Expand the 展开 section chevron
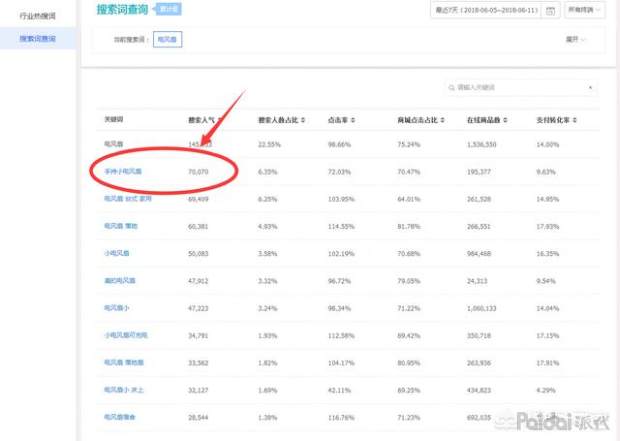The image size is (620, 441). [584, 40]
